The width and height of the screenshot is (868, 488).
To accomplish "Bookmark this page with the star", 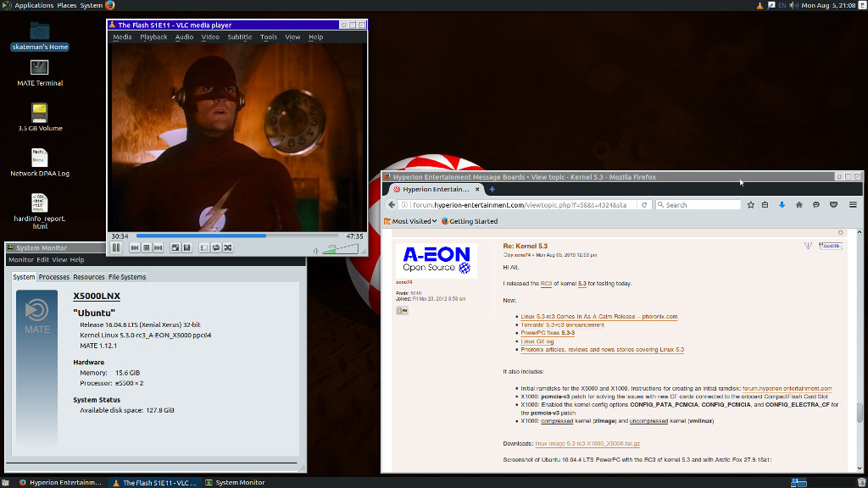I will click(751, 205).
